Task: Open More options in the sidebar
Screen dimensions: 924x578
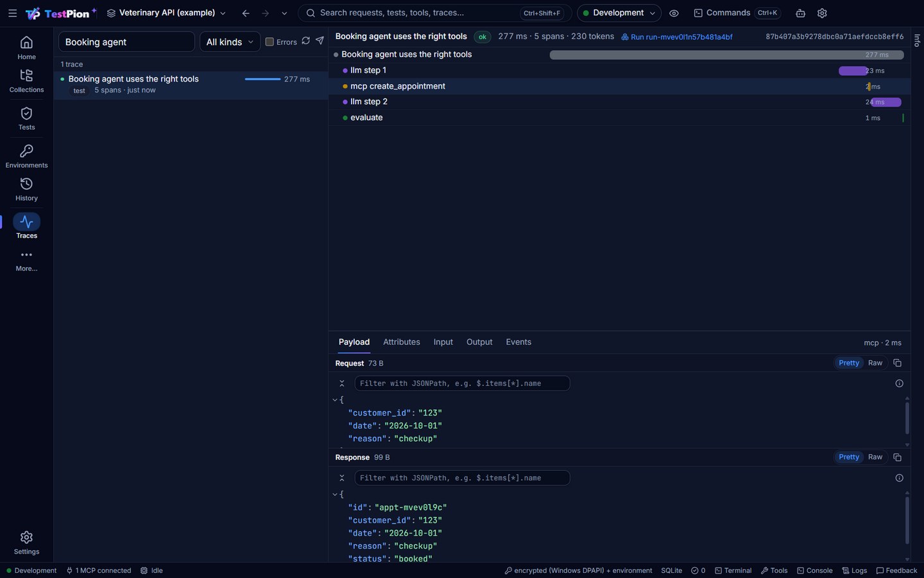Action: [26, 261]
